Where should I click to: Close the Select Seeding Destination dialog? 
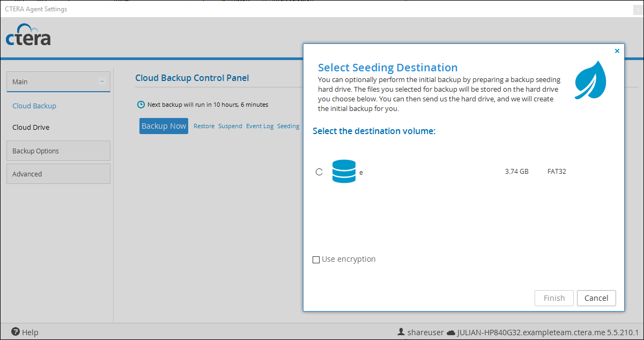coord(617,51)
